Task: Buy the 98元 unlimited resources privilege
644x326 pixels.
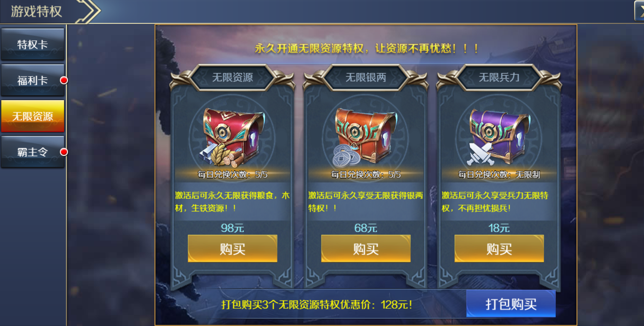Action: coord(232,249)
